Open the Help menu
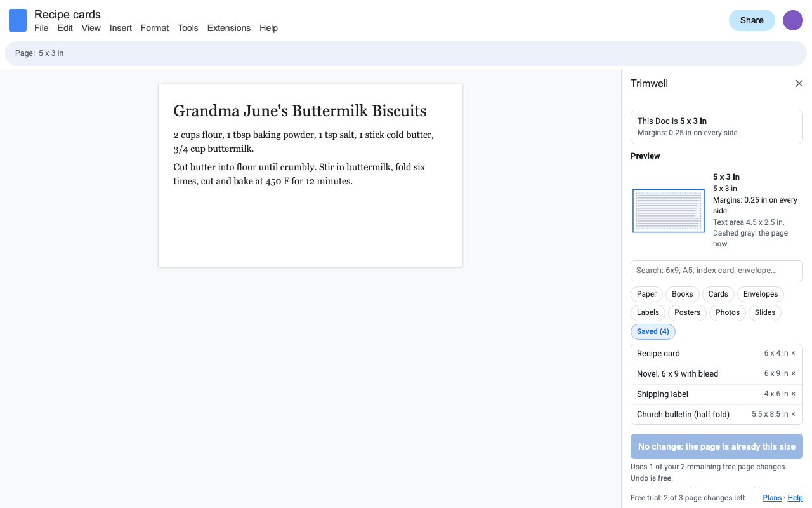The height and width of the screenshot is (508, 812). pyautogui.click(x=268, y=28)
